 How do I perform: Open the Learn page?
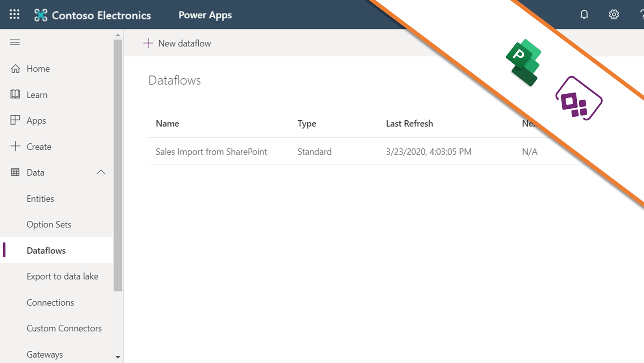[x=37, y=95]
